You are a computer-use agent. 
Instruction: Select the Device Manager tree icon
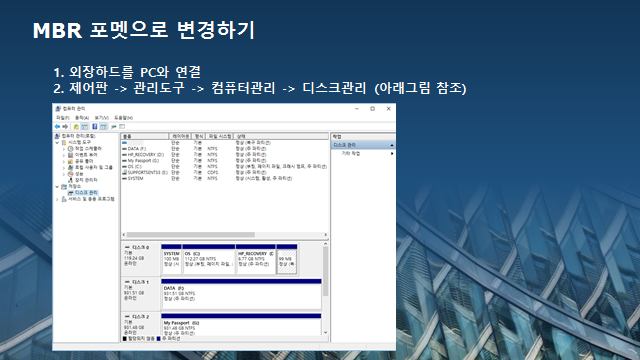(x=70, y=180)
